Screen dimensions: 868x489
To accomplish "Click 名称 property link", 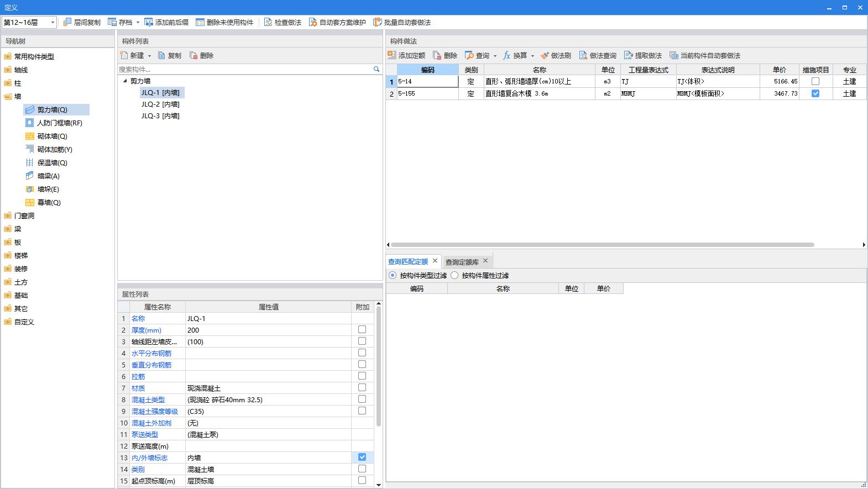I will (x=138, y=318).
